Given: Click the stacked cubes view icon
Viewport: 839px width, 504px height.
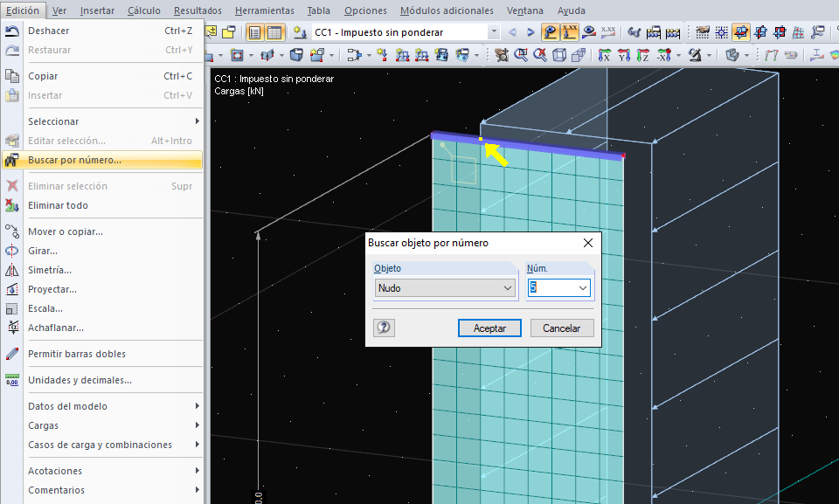Looking at the screenshot, I should (x=579, y=54).
